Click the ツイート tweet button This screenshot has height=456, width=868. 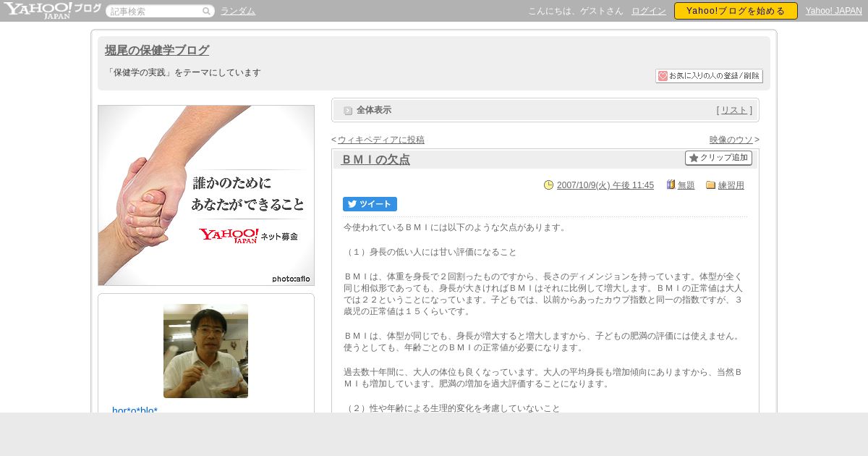click(x=370, y=204)
